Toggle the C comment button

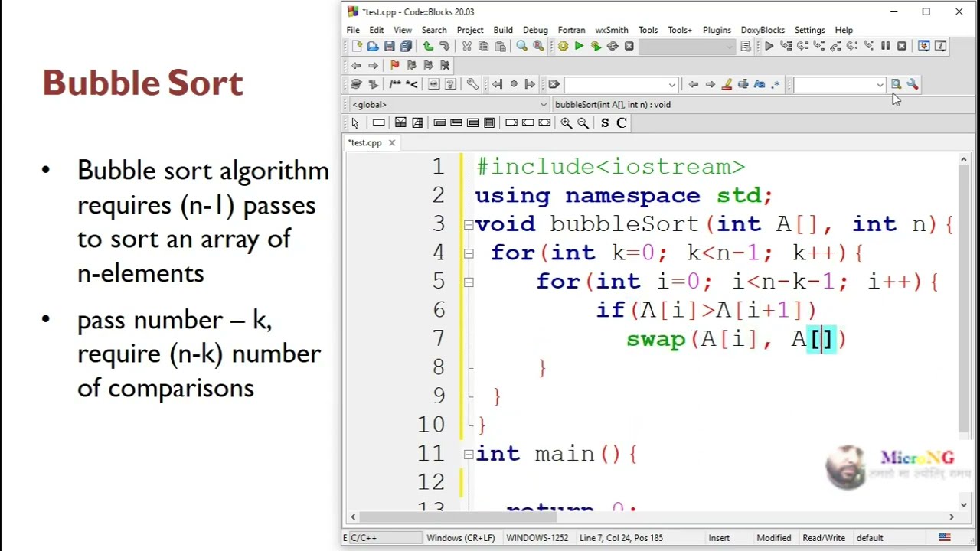[x=622, y=123]
